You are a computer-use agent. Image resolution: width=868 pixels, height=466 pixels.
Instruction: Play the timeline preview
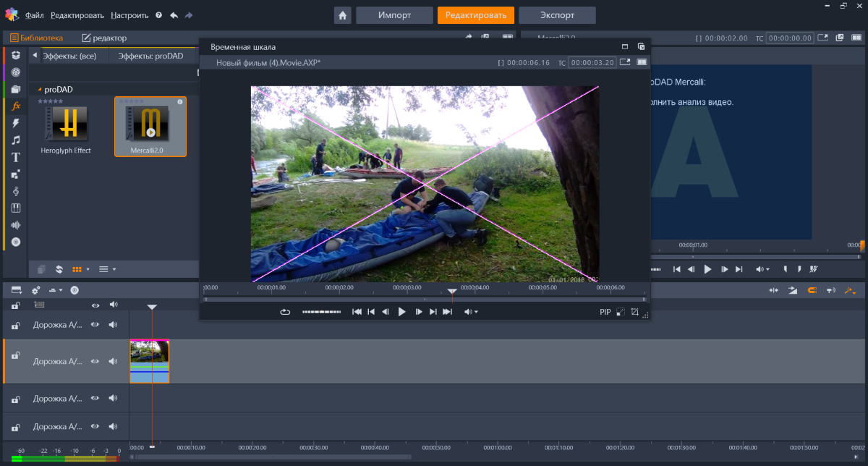tap(402, 312)
